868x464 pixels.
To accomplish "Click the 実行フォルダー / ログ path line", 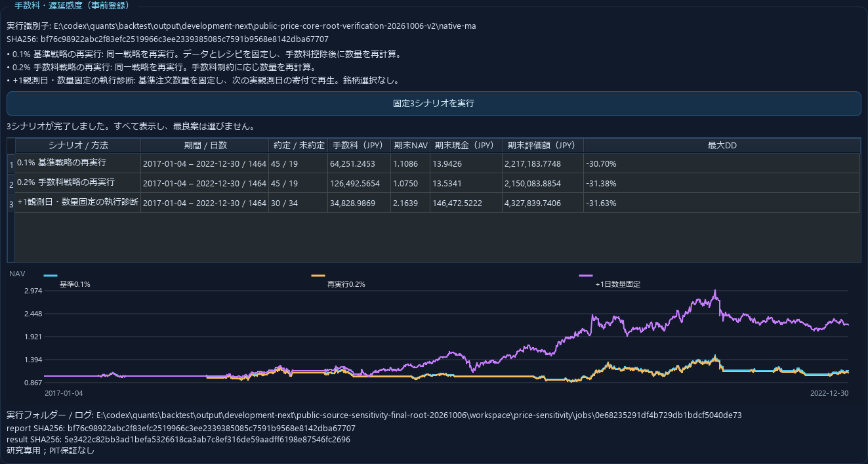I will click(x=374, y=415).
